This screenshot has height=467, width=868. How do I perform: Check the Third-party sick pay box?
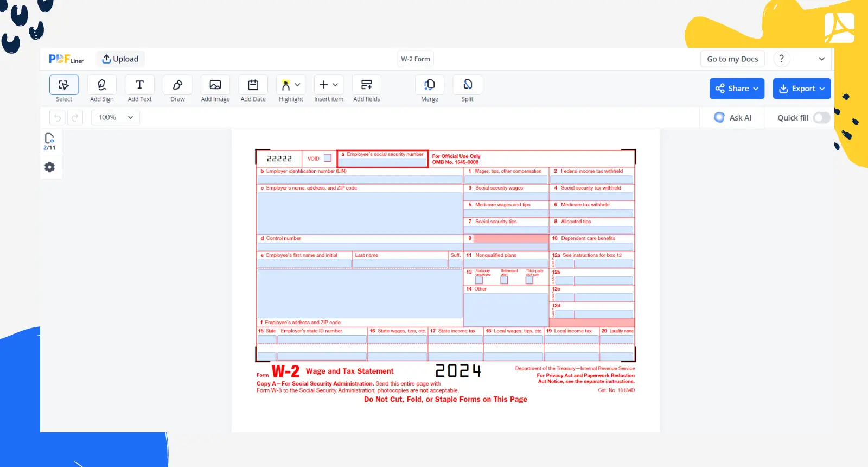(x=529, y=280)
